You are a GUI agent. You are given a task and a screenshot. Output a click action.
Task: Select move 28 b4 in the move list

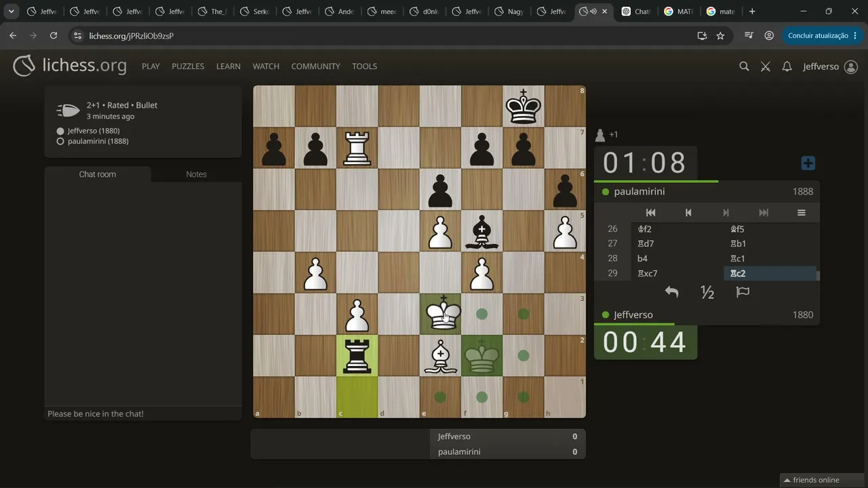[x=677, y=258]
